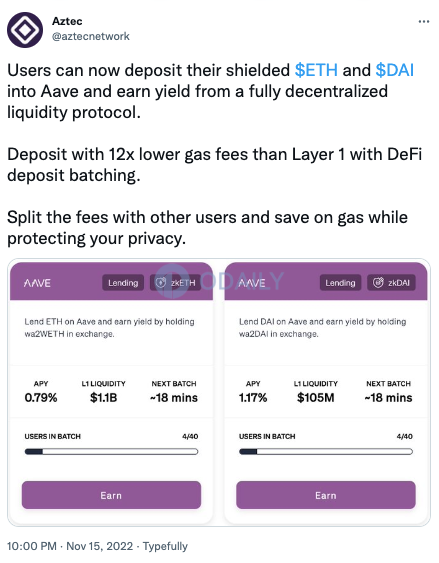Open the tweet timestamp 10:00 PM Nov 15, 2022
This screenshot has width=439, height=563.
70,546
